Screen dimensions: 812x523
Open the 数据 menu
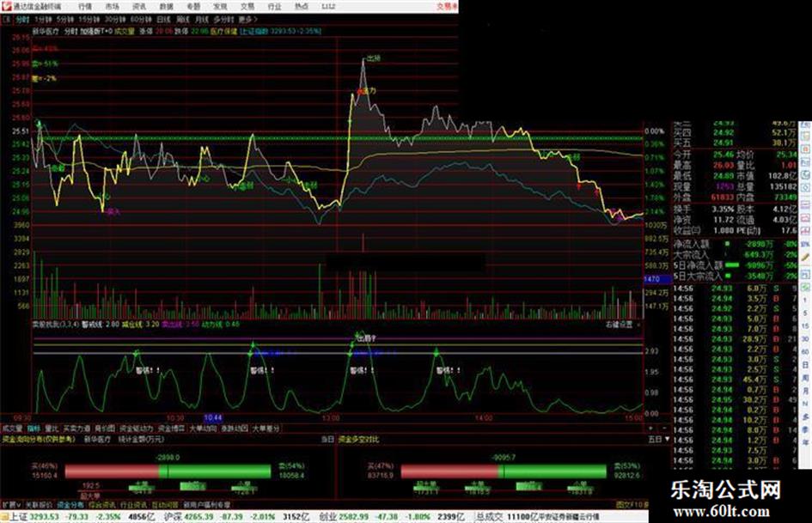point(166,6)
